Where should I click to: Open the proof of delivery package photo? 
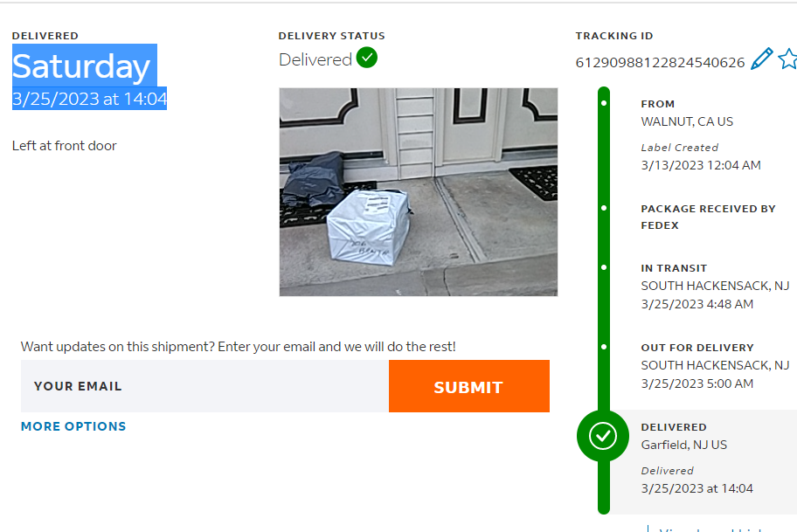[419, 192]
